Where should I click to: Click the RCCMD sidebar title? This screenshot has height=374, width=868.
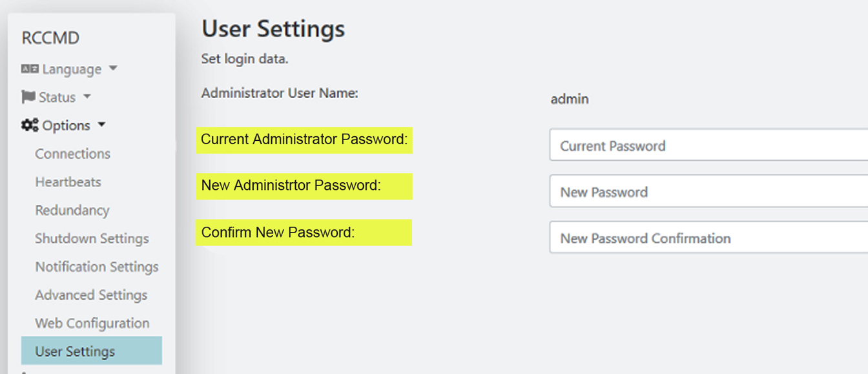(x=50, y=38)
